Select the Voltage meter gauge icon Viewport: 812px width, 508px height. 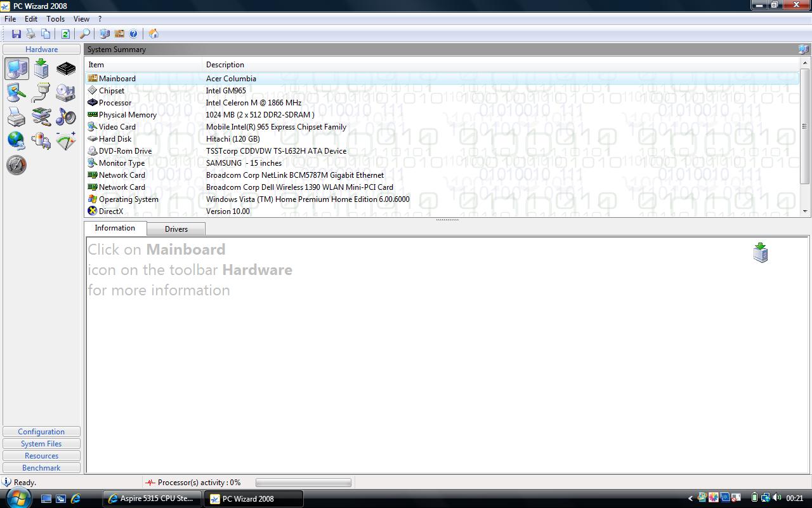point(66,140)
